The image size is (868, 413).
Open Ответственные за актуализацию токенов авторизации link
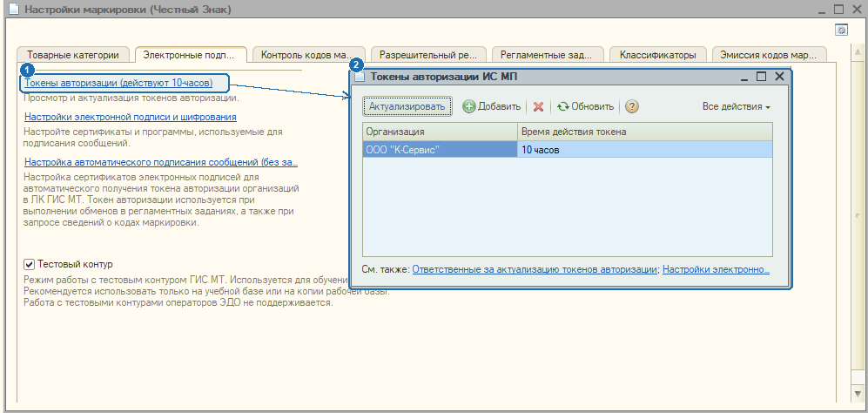pyautogui.click(x=535, y=269)
